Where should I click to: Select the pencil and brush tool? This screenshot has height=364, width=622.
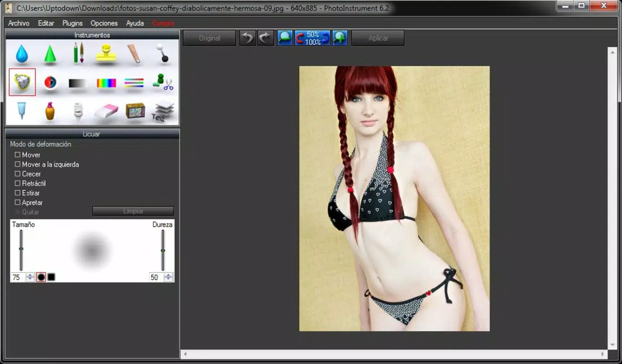pos(78,53)
